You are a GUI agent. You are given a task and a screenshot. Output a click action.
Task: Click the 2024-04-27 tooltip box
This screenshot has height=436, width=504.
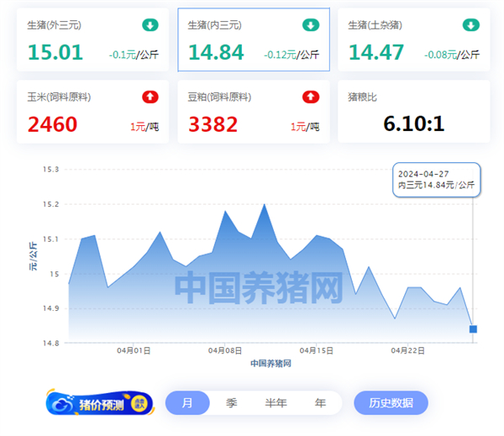[437, 180]
